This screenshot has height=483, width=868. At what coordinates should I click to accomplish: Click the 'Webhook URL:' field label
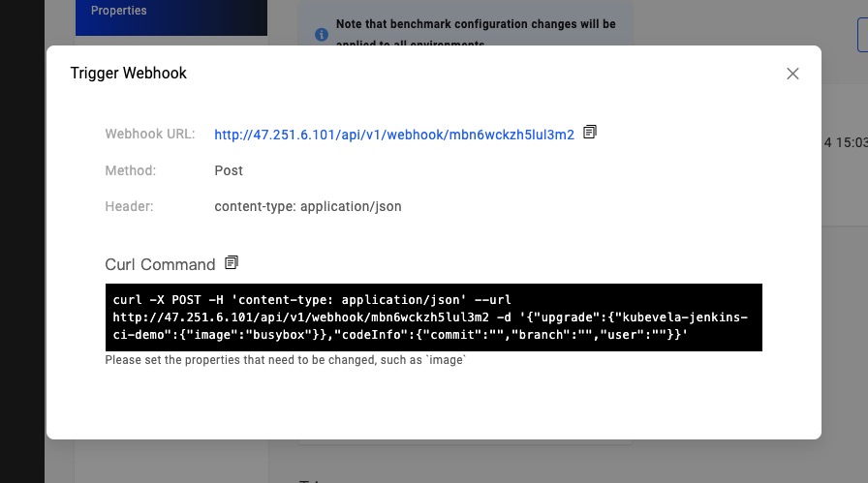pos(150,135)
